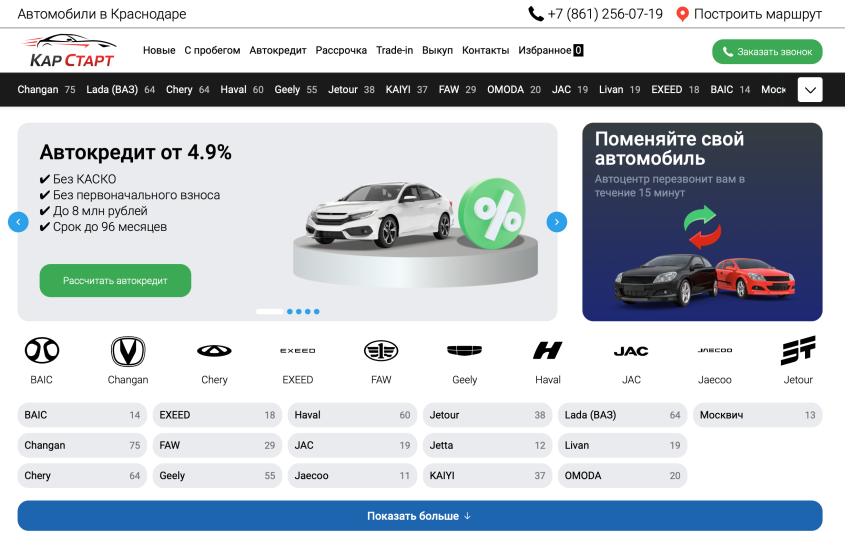Click Москвич 13 grey list pill
Image resolution: width=845 pixels, height=546 pixels.
758,415
